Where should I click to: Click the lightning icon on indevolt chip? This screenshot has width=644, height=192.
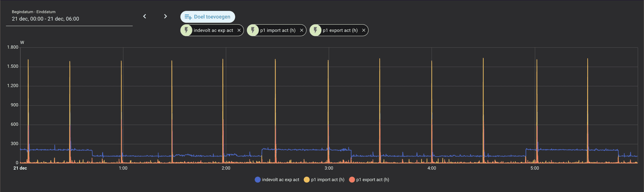click(186, 31)
